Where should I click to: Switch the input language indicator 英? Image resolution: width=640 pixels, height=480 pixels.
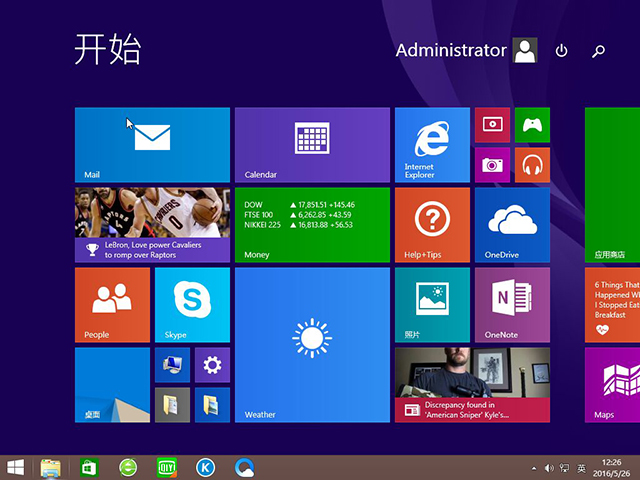pyautogui.click(x=581, y=468)
